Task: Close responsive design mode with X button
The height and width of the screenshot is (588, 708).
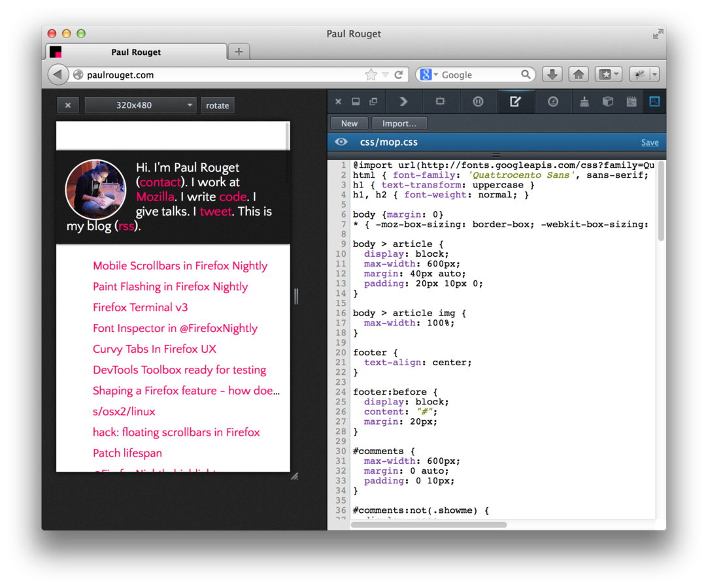Action: point(68,105)
